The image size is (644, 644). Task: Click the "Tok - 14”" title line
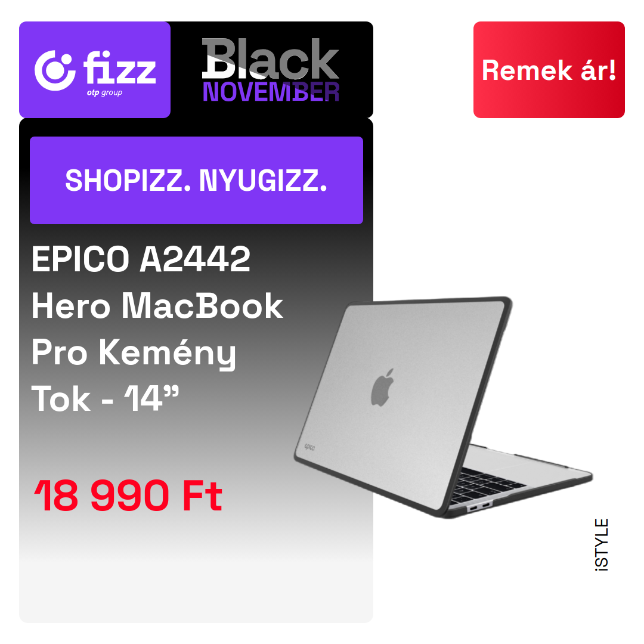[x=105, y=399]
